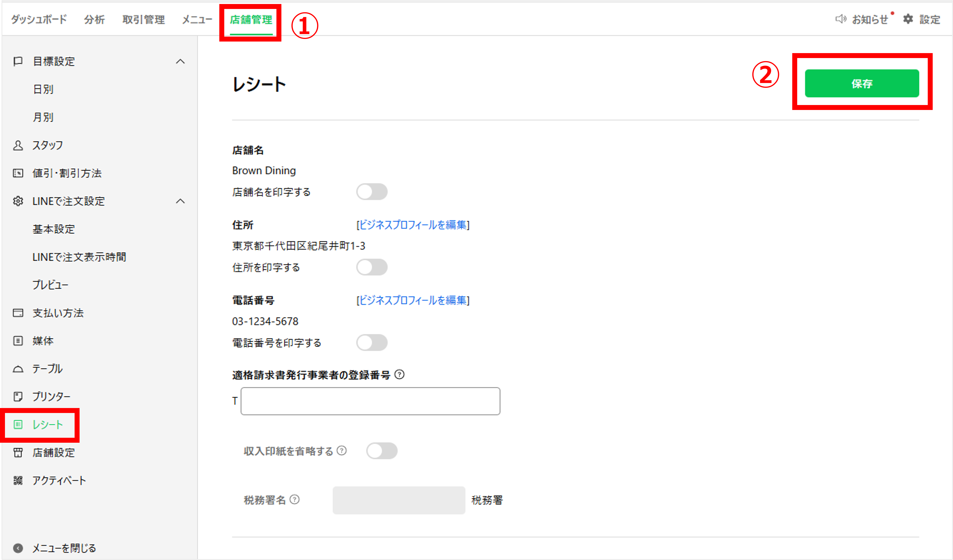Click the discount icon beside 値引・割引方法
The image size is (953, 560).
click(18, 173)
